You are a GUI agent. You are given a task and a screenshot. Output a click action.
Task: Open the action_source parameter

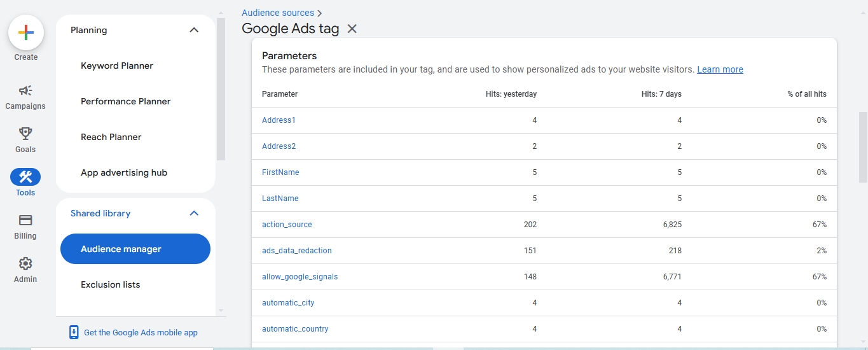[287, 225]
